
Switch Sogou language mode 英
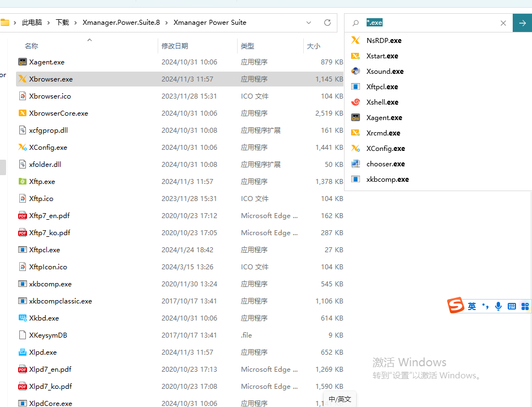click(471, 306)
